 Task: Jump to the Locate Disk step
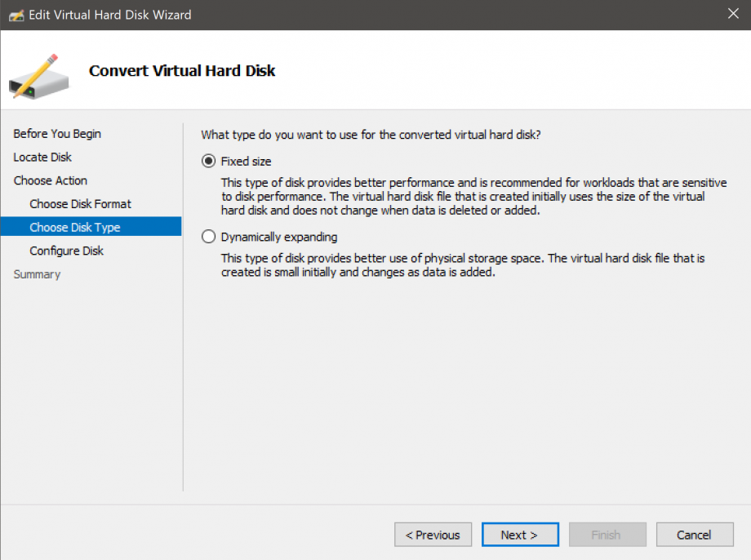42,157
